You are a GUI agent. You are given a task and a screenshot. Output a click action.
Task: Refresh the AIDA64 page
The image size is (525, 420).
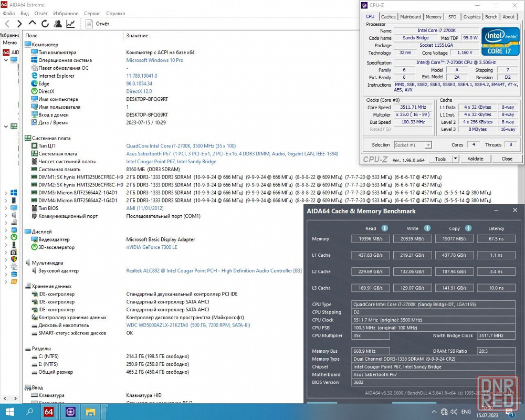[x=45, y=24]
